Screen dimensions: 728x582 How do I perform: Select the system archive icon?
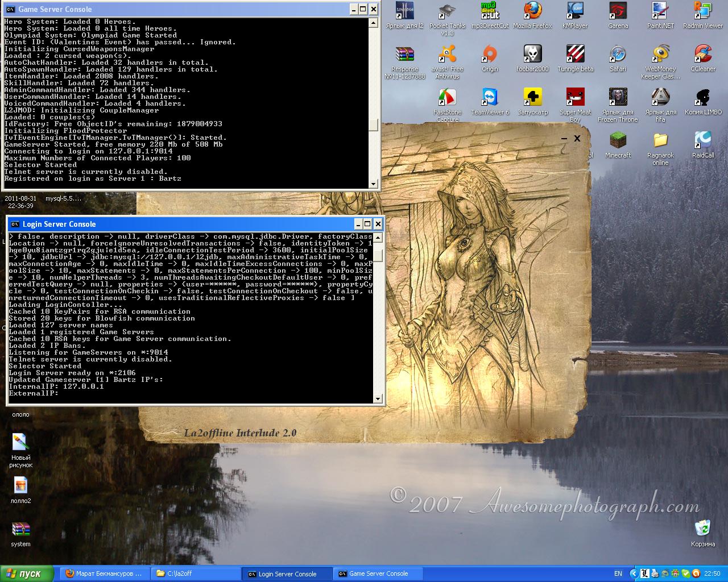pyautogui.click(x=20, y=533)
